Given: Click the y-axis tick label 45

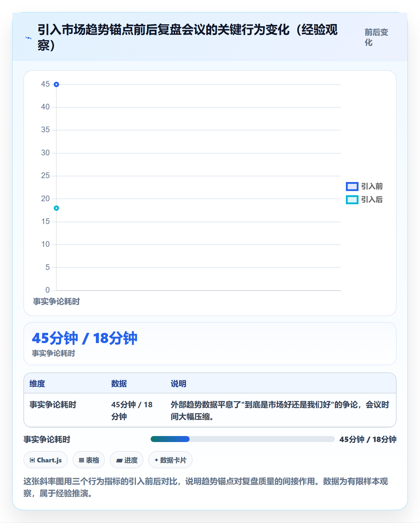Looking at the screenshot, I should (45, 84).
